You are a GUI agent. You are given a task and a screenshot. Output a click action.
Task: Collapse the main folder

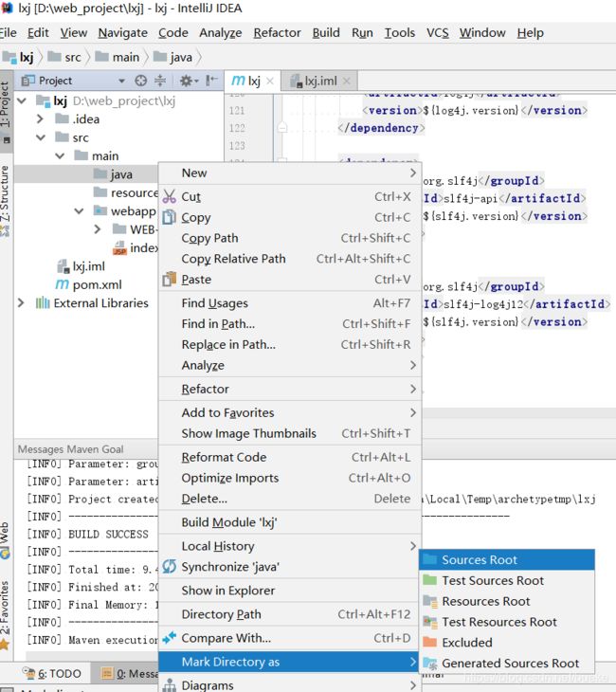[60, 155]
